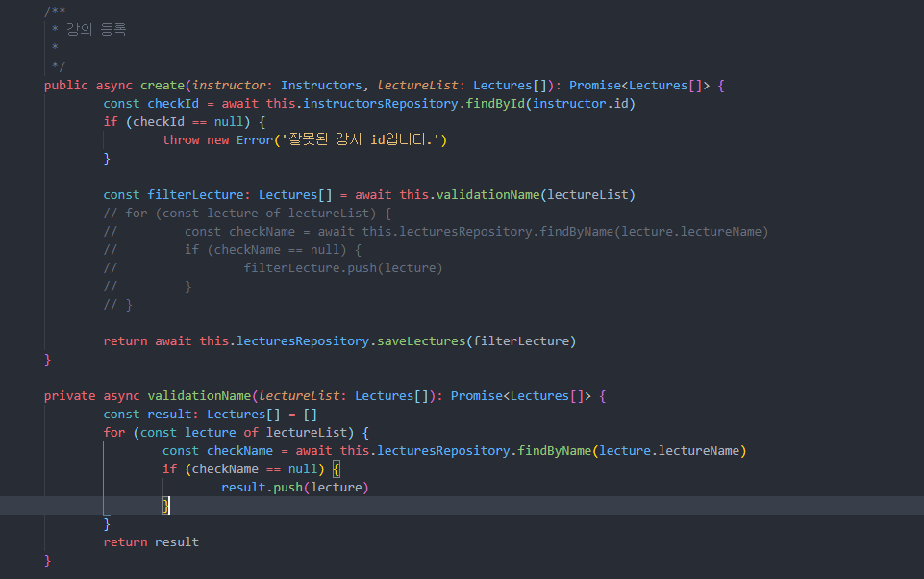Viewport: 924px width, 579px height.
Task: Click 'findByName' in the uncommented loop
Action: point(555,450)
